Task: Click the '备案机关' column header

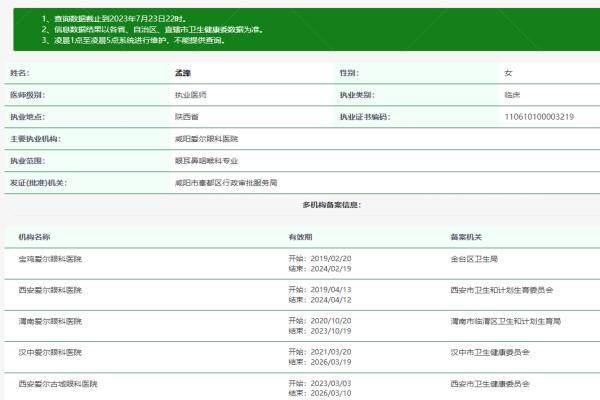Action: 466,237
